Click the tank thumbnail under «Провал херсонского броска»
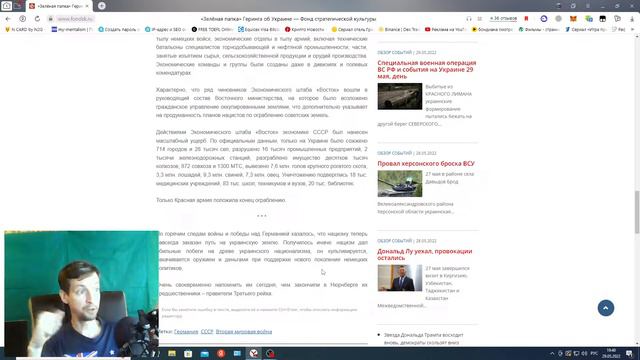The height and width of the screenshot is (360, 640). tap(400, 184)
